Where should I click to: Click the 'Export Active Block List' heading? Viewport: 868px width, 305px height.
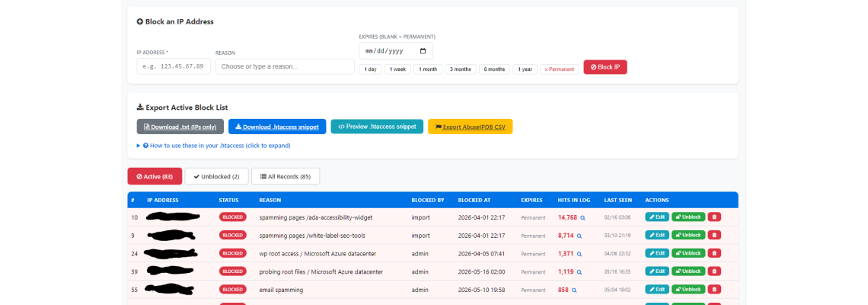(x=182, y=108)
